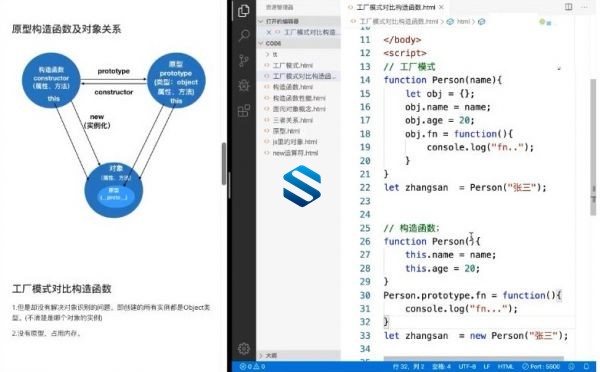Open the Search magnifier in activity bar

244,36
